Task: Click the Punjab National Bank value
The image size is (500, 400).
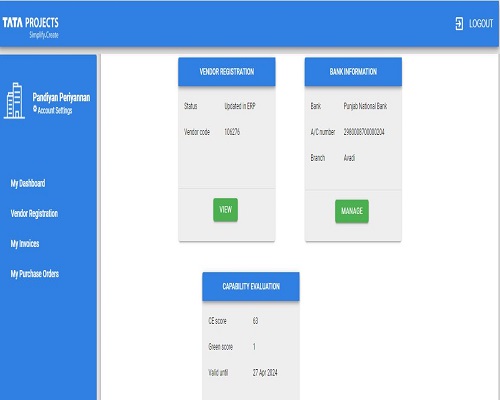Action: pyautogui.click(x=365, y=106)
